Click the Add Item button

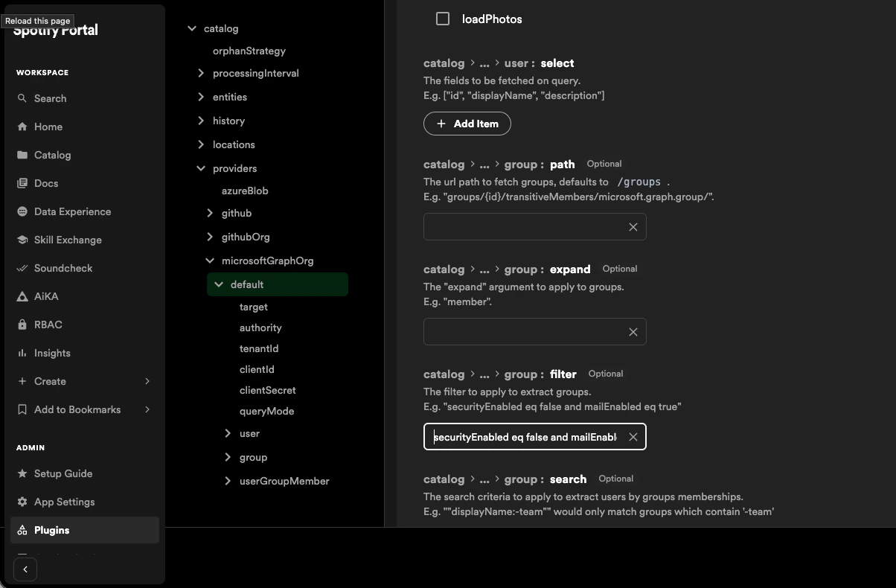tap(467, 124)
